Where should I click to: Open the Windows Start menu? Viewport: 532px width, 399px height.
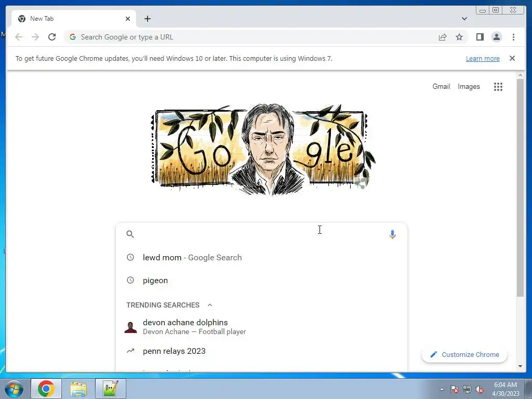point(14,389)
